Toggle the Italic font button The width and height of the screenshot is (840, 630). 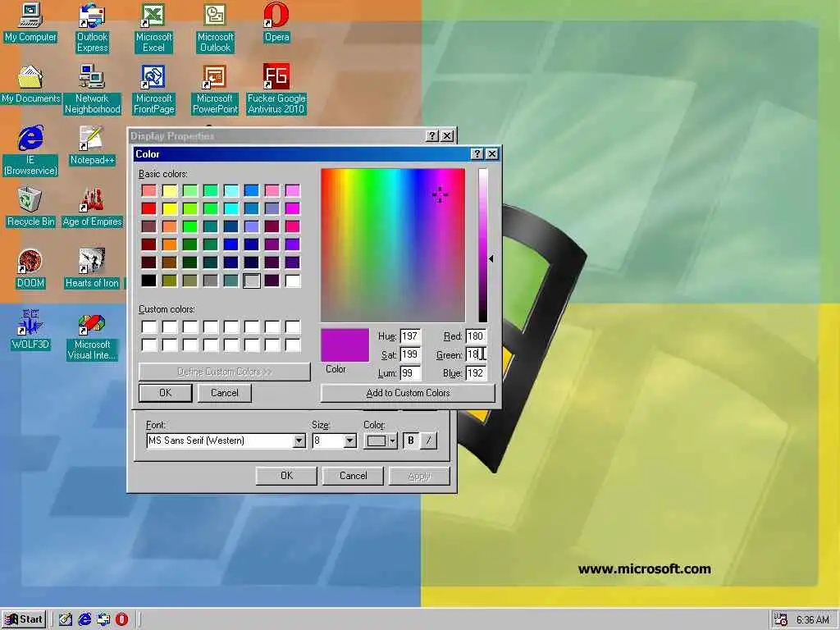pos(428,441)
